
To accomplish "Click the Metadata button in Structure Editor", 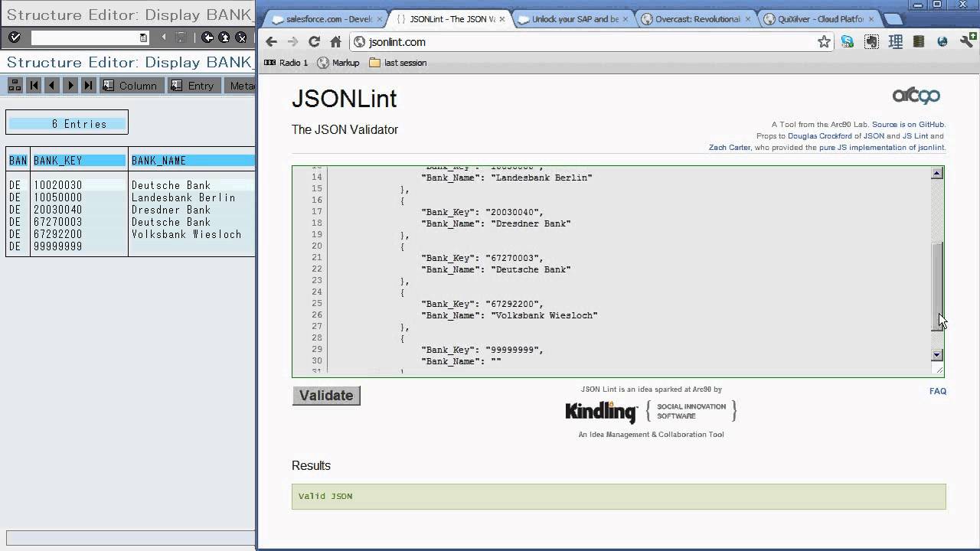I will click(x=240, y=86).
